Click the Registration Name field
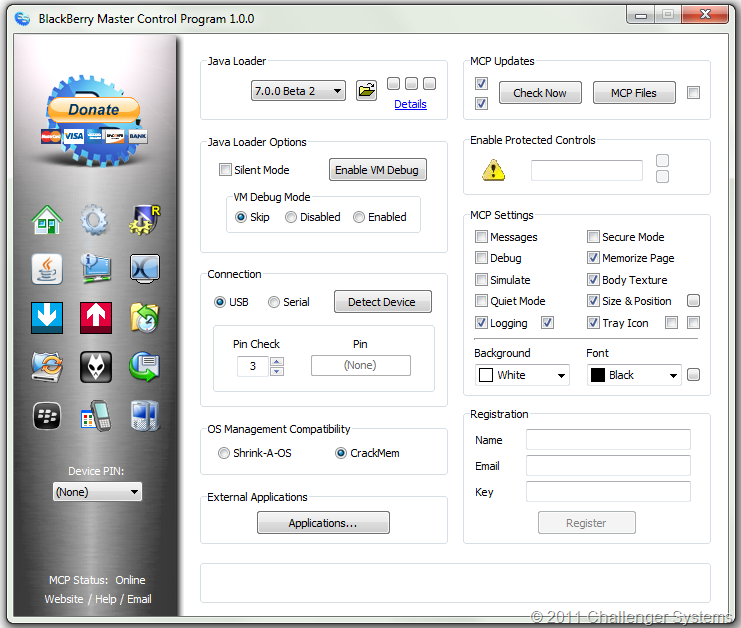741x628 pixels. pyautogui.click(x=608, y=439)
